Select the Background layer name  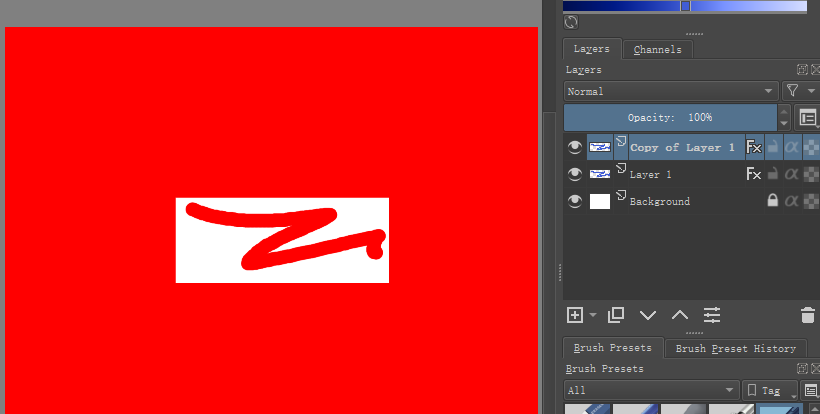pyautogui.click(x=659, y=201)
